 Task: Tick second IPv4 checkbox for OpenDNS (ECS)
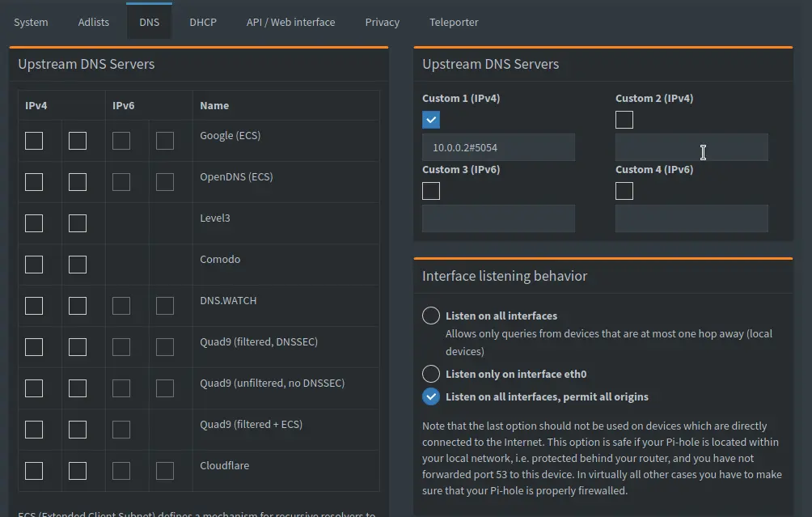pos(78,182)
